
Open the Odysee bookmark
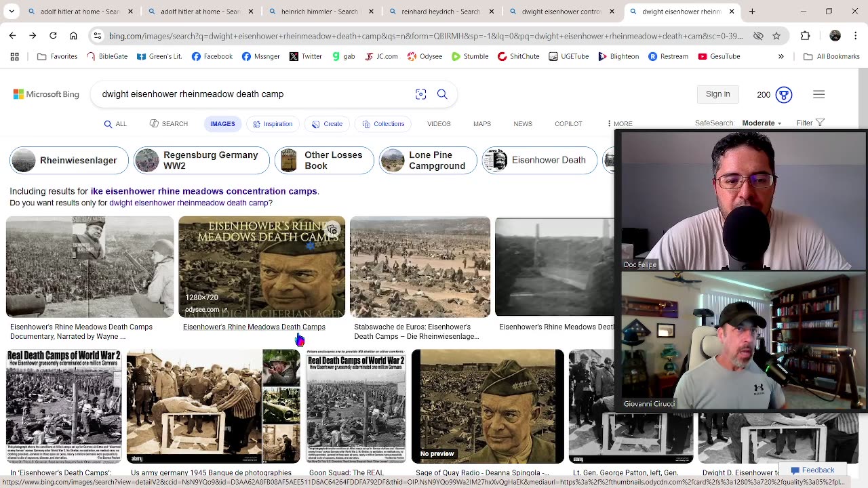click(425, 56)
